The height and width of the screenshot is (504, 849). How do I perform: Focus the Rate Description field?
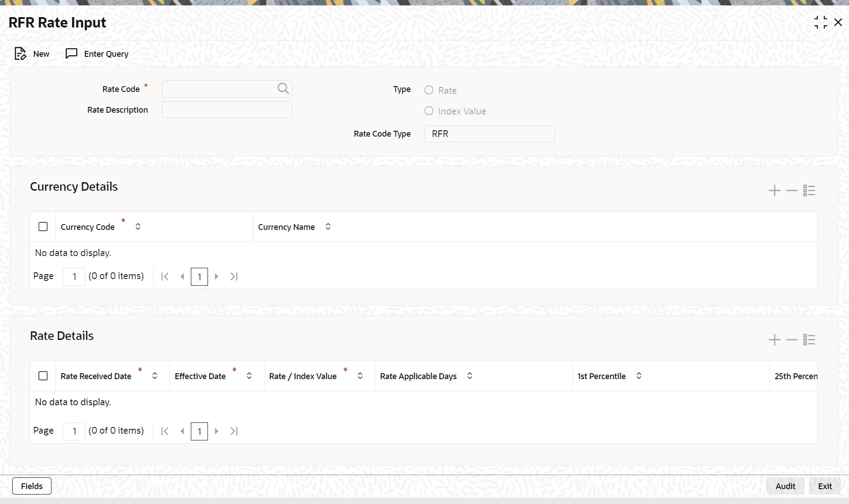(x=227, y=110)
